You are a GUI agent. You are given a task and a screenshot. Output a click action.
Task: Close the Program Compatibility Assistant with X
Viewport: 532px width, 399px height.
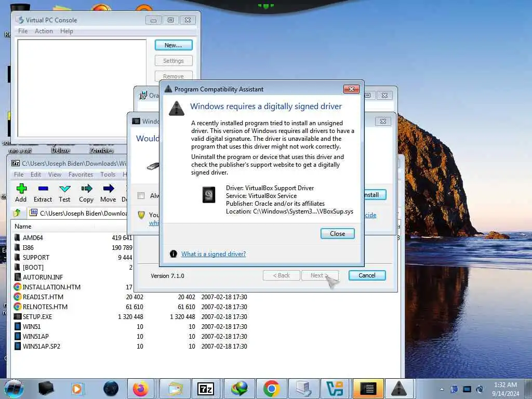tap(351, 89)
